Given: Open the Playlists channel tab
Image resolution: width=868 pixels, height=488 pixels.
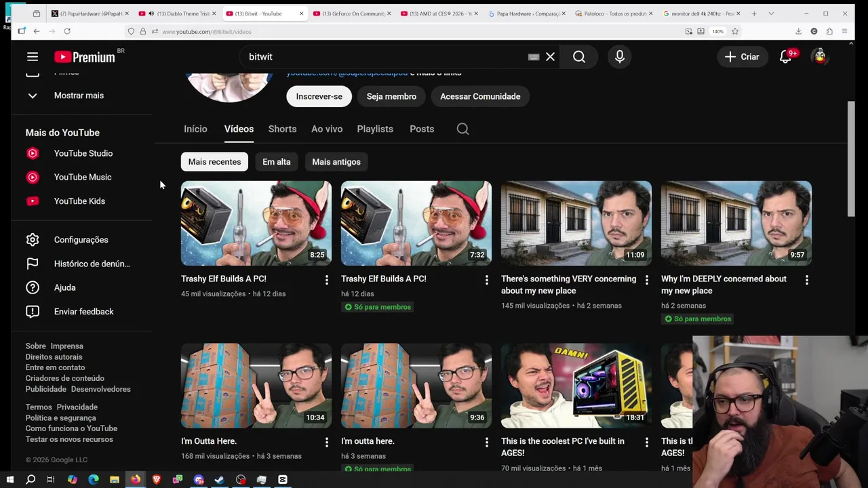Looking at the screenshot, I should click(375, 129).
